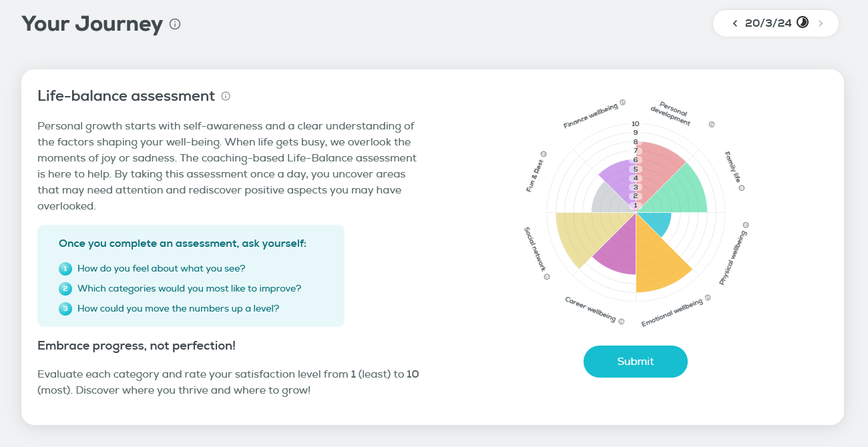Click the pie-clock icon beside the date
Viewport: 868px width, 447px height.
coord(803,23)
